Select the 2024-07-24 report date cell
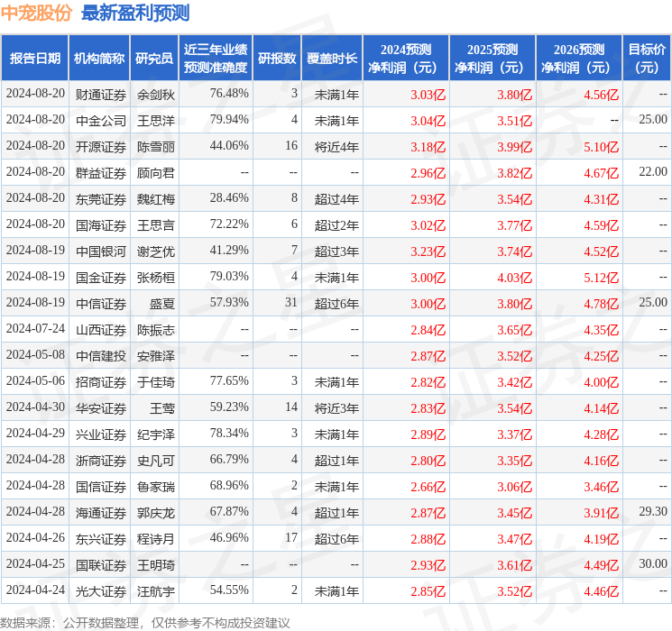The height and width of the screenshot is (631, 672). [35, 329]
